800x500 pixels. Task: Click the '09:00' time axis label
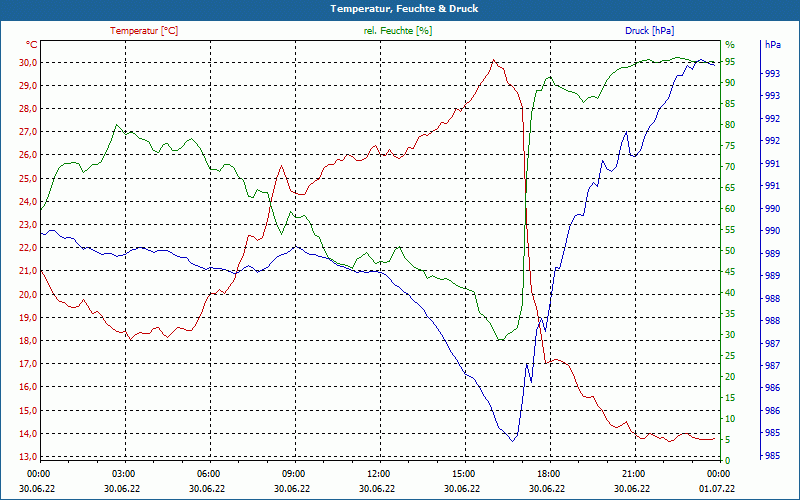point(293,473)
